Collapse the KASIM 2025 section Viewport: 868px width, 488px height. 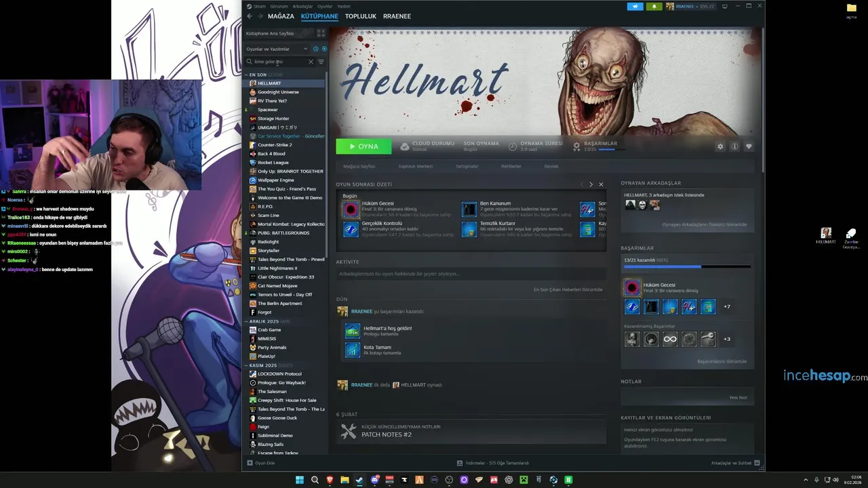247,365
